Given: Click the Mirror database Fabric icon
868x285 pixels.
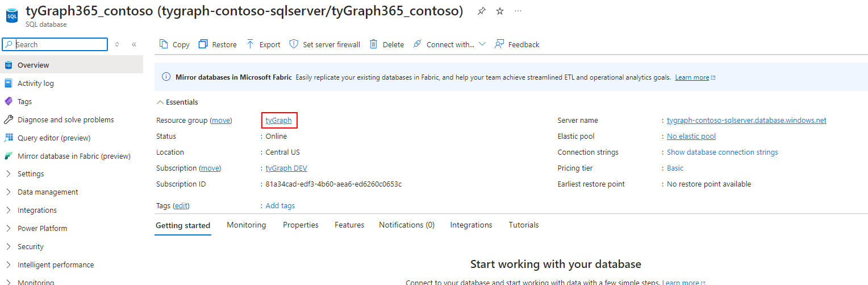Looking at the screenshot, I should [9, 156].
